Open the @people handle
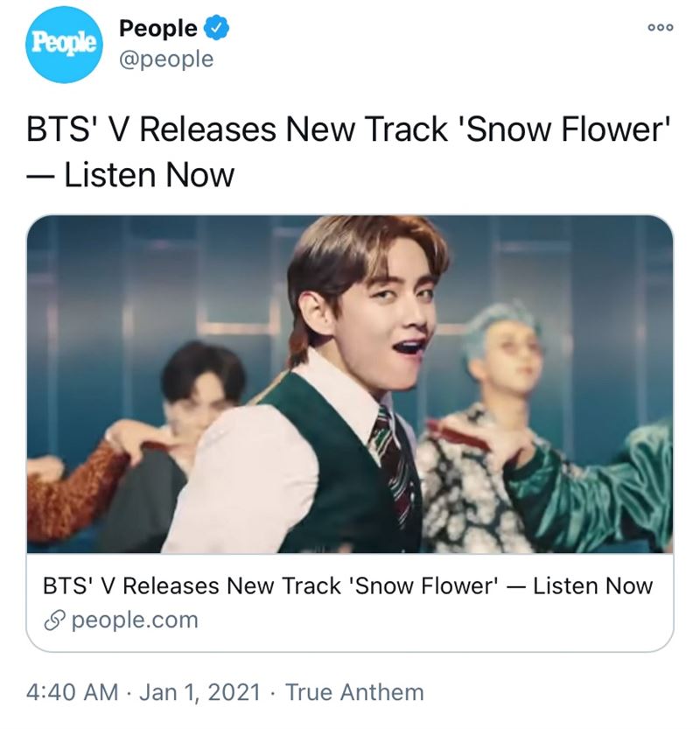 [166, 59]
